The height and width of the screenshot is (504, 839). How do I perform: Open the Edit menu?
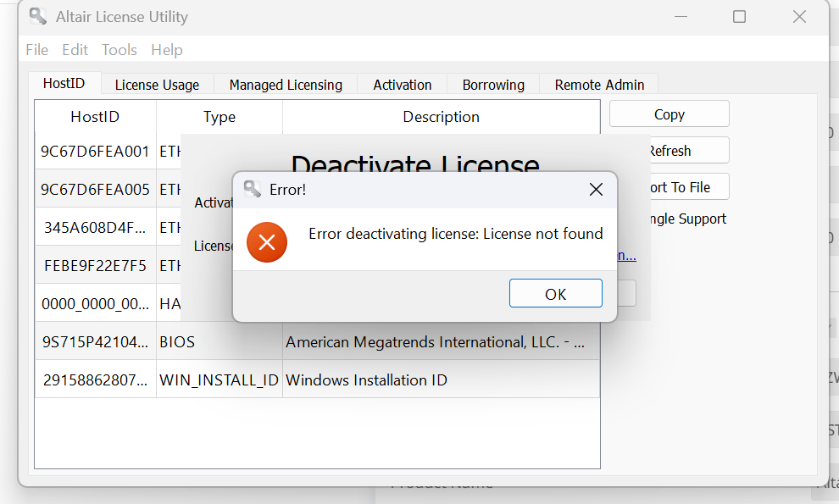click(x=75, y=50)
